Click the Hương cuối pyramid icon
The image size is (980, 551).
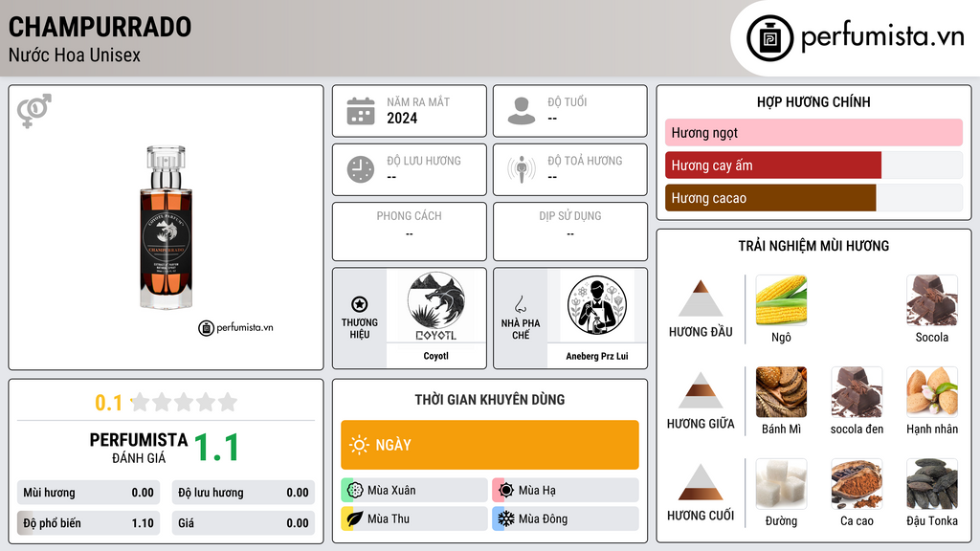coord(701,482)
